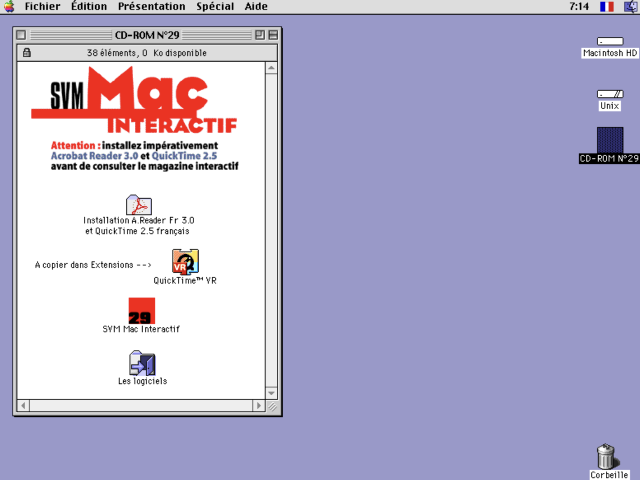The image size is (640, 480).
Task: Collapse the CD-ROM N°29 window with windowshade box
Action: pos(273,35)
